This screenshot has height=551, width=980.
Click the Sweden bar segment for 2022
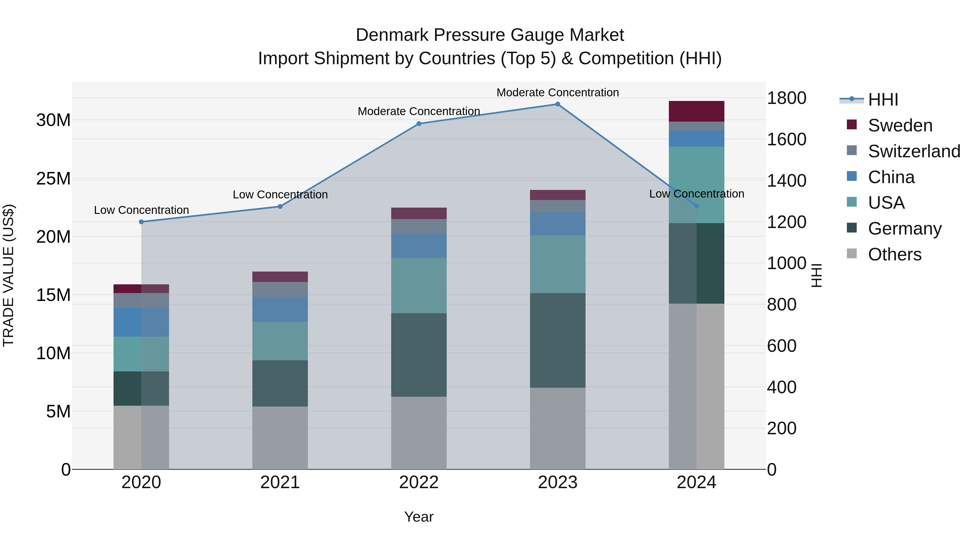pyautogui.click(x=419, y=213)
